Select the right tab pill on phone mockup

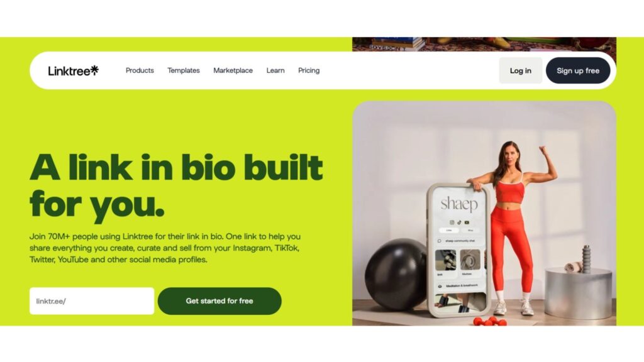(x=470, y=230)
